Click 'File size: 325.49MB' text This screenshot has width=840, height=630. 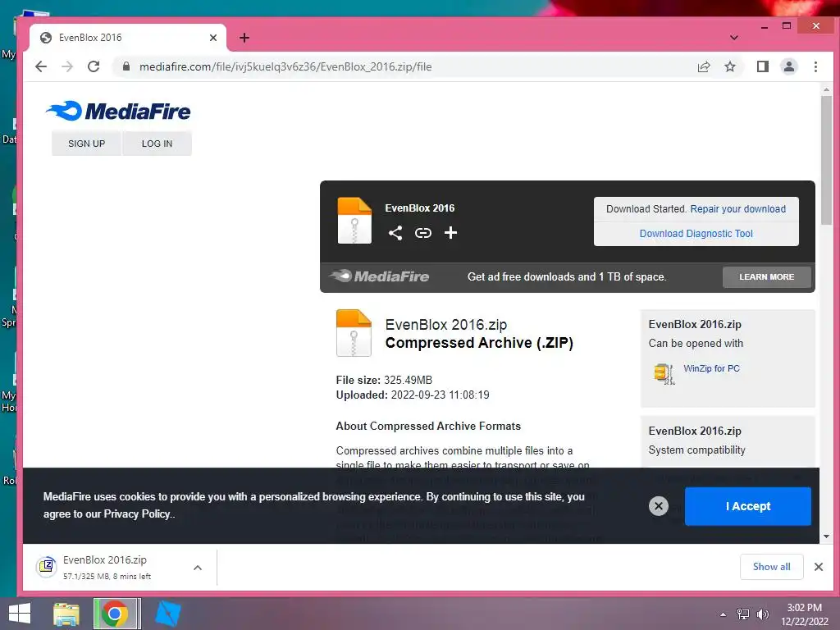384,381
